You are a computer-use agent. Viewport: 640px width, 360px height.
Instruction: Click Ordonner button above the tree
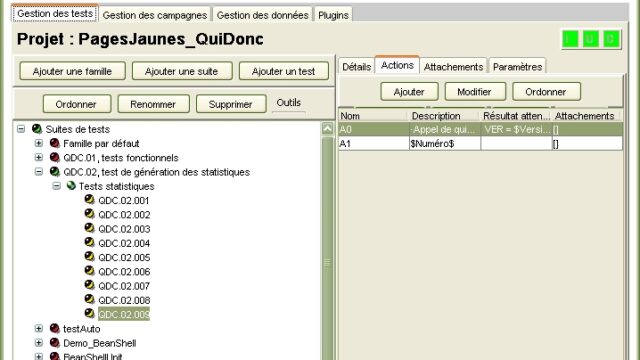[x=76, y=104]
